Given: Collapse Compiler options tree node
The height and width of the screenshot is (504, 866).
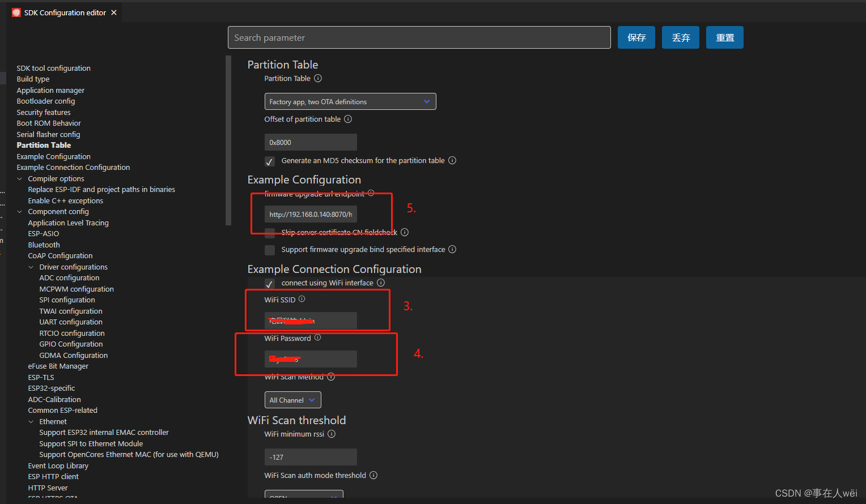Looking at the screenshot, I should tap(20, 178).
